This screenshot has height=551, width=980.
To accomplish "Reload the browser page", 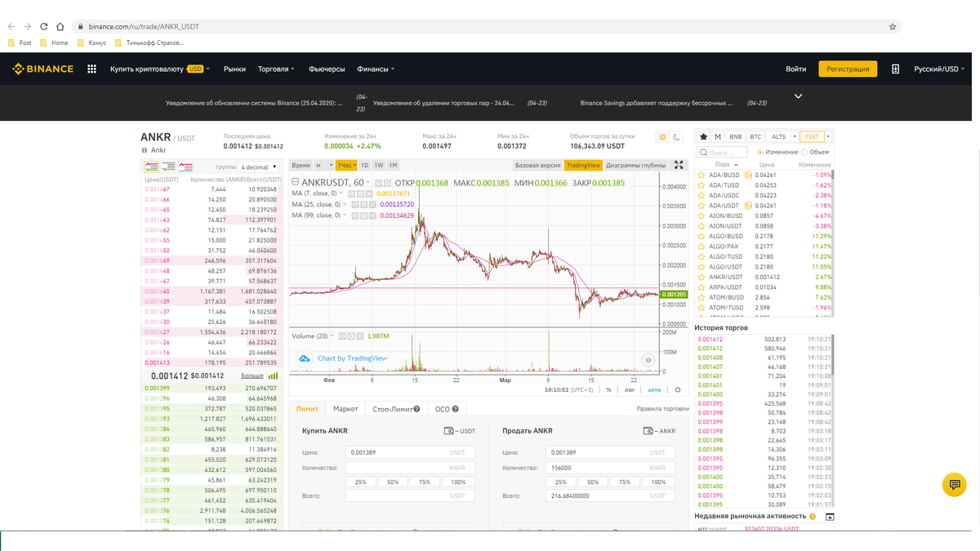I will [44, 27].
